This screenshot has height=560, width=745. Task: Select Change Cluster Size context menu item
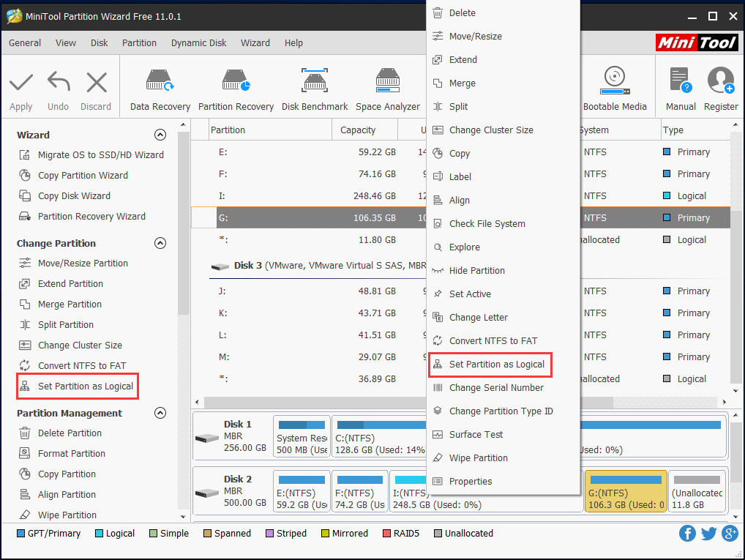[503, 130]
